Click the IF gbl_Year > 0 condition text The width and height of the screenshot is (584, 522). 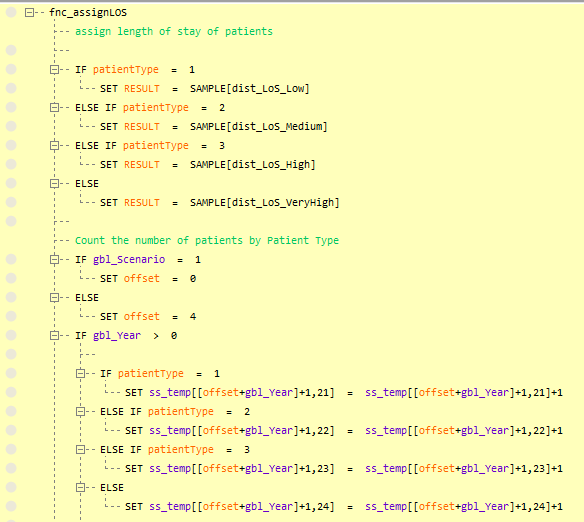pyautogui.click(x=126, y=336)
